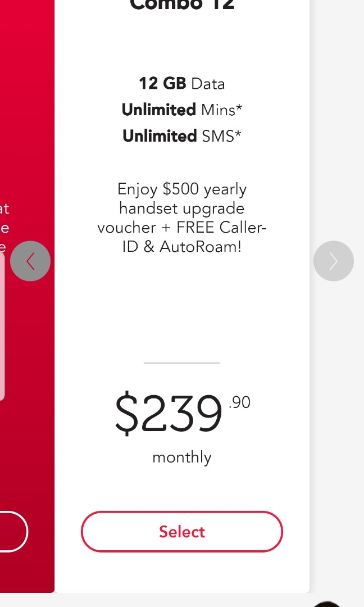Viewport: 364px width, 607px height.
Task: Click the dollar sign in the price
Action: pos(126,413)
